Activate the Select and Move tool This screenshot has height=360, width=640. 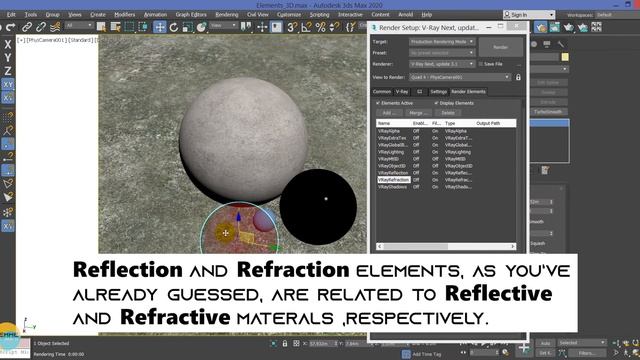click(160, 27)
